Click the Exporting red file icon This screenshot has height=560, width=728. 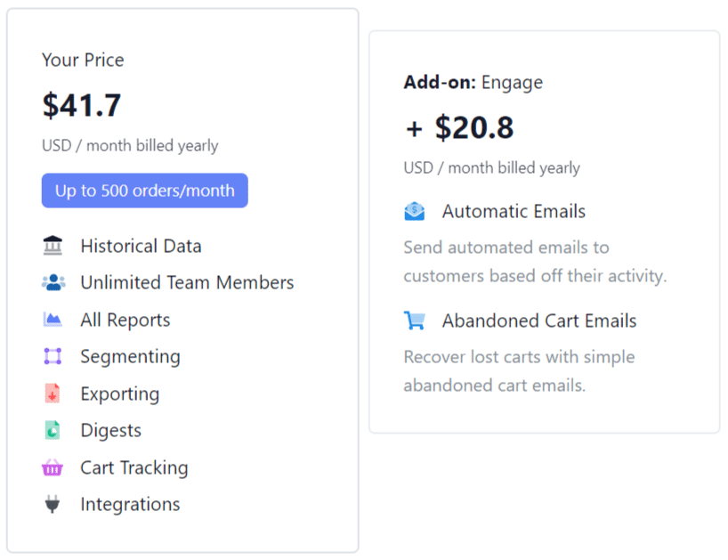[53, 394]
